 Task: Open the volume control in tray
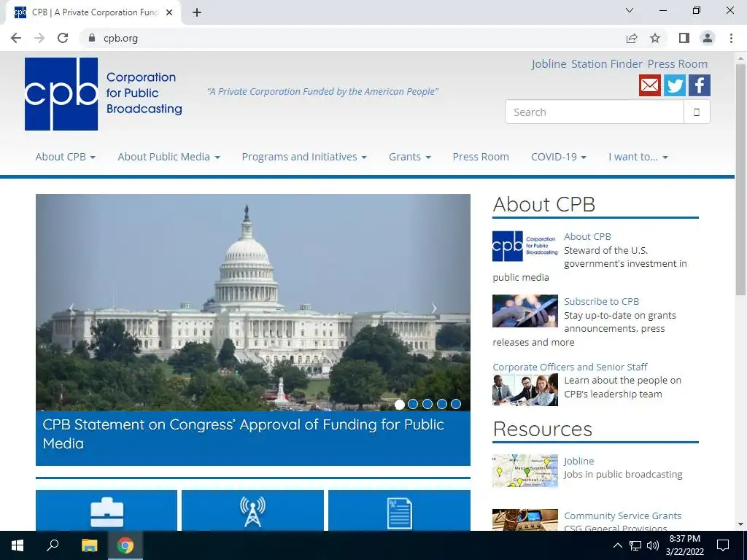tap(653, 545)
